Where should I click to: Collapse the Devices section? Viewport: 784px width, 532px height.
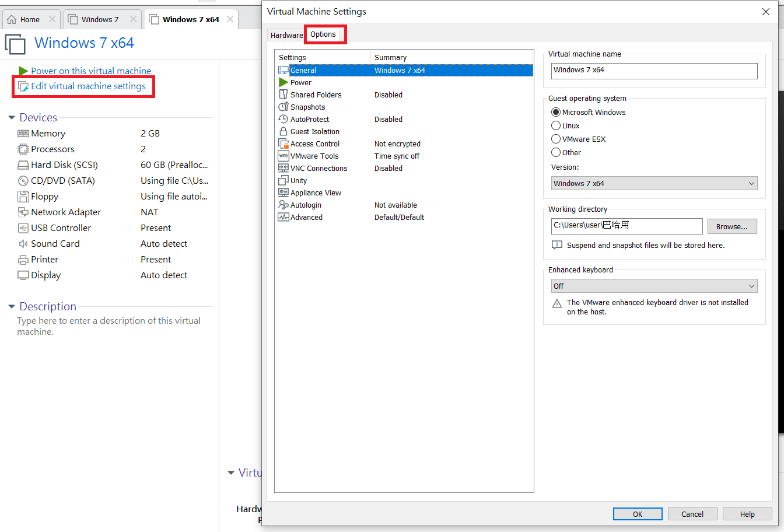click(12, 118)
